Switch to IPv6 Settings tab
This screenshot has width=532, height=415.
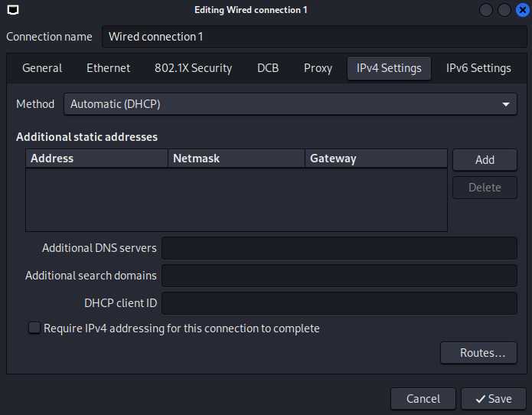pos(478,68)
